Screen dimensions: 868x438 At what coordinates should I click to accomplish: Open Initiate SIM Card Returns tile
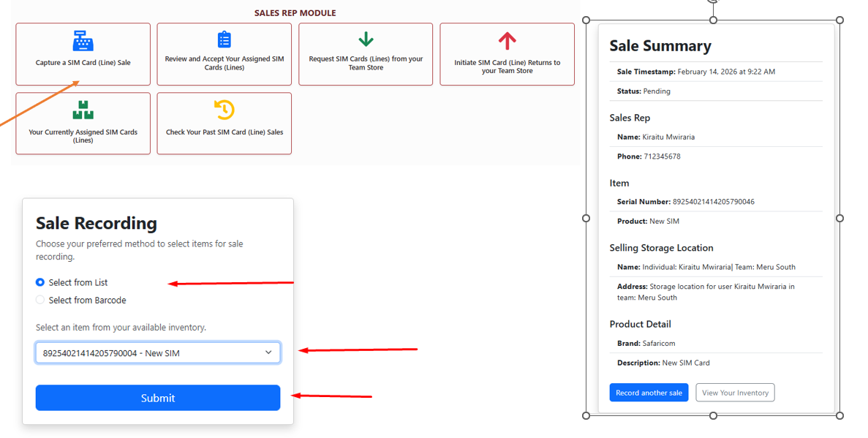[506, 54]
